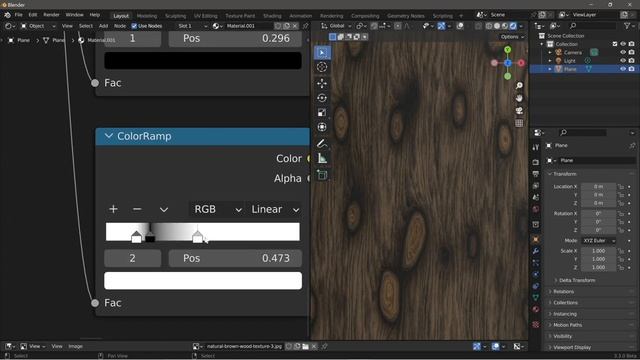This screenshot has height=360, width=640.
Task: Open the node editor Add menu
Action: pos(103,26)
